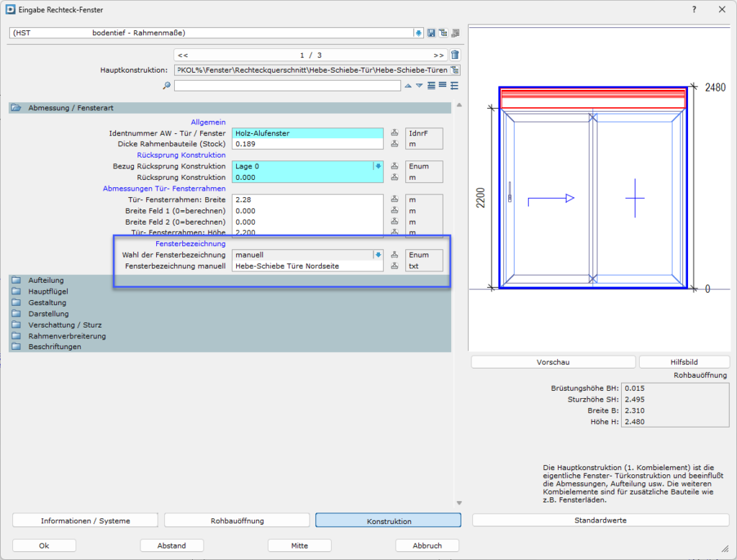Click the up triangle beside the search field
Screen dimensions: 737x560
[408, 86]
